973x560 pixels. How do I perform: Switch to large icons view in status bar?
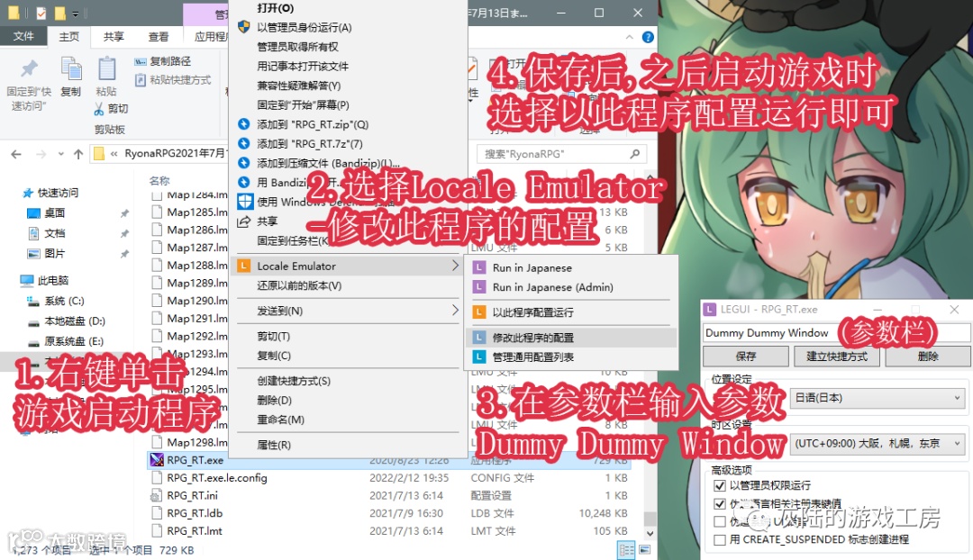645,550
